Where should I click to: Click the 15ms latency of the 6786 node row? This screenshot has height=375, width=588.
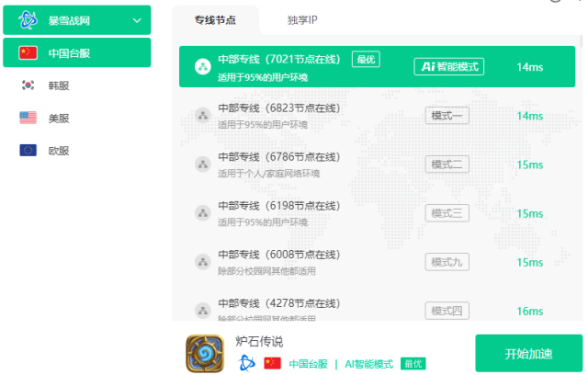529,165
